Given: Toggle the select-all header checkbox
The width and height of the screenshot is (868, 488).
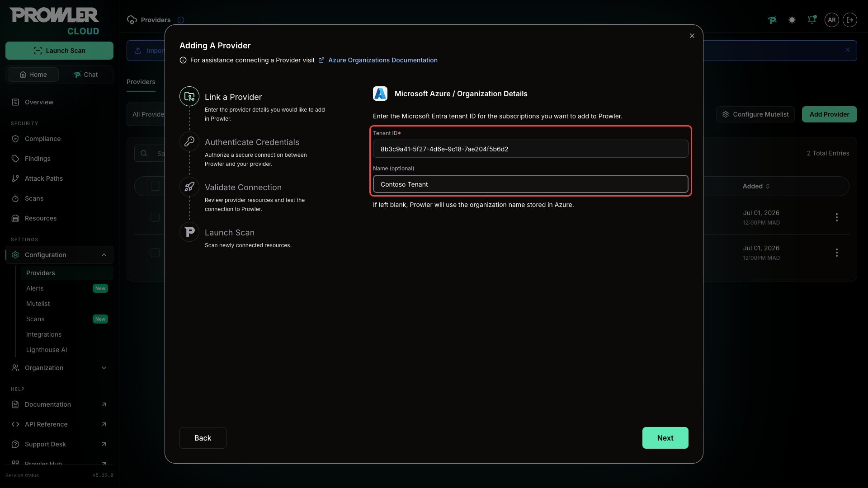Looking at the screenshot, I should (x=156, y=186).
